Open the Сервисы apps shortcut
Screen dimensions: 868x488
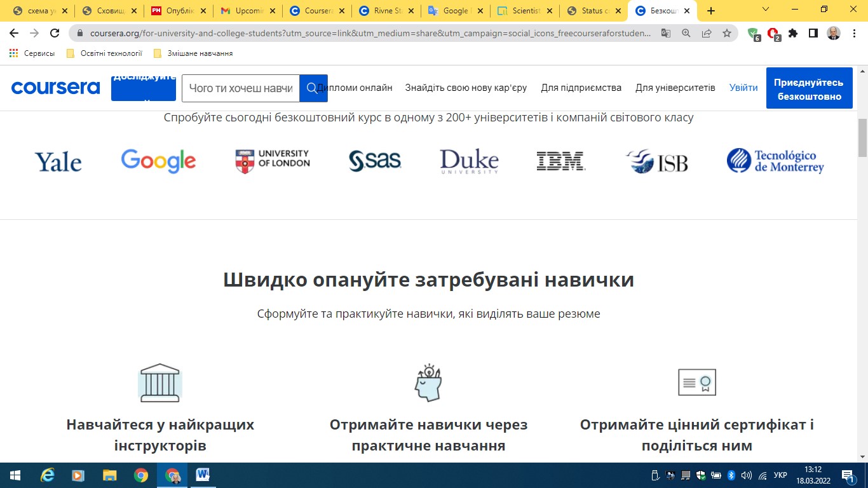[x=32, y=53]
